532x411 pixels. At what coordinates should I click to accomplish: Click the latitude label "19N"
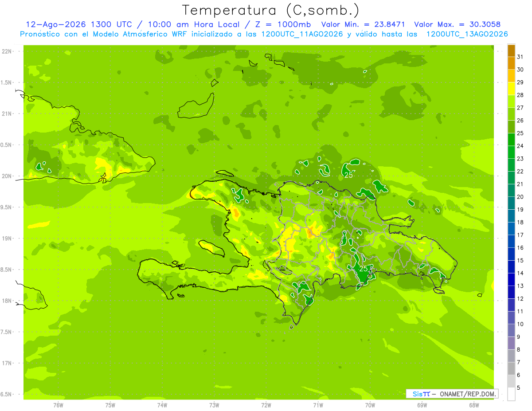(6, 239)
